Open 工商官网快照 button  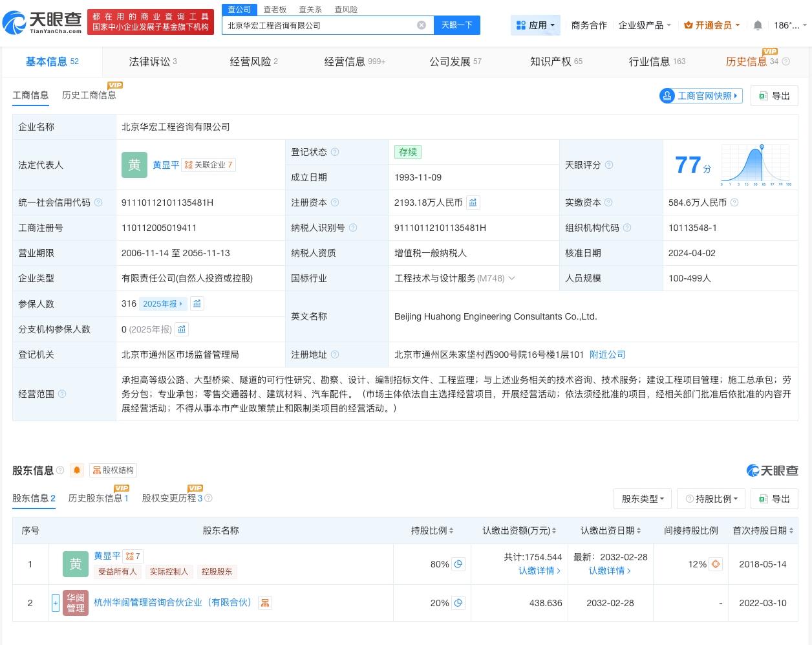(701, 96)
